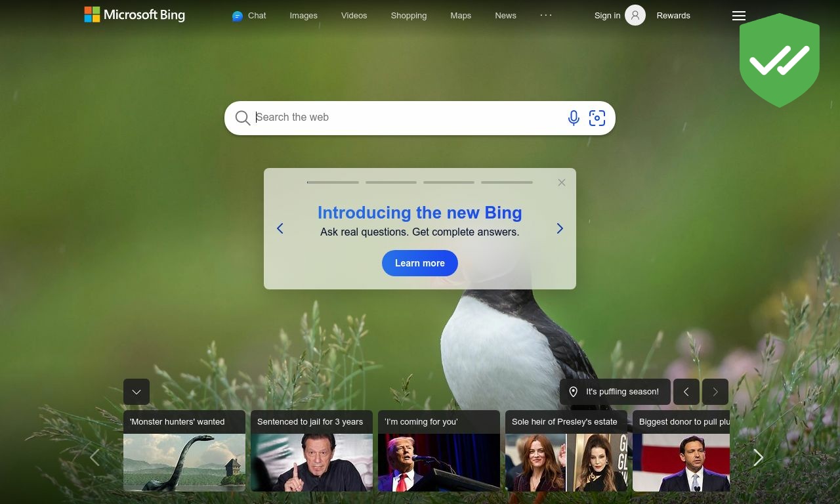Click the Sign in link
This screenshot has height=504, width=840.
point(607,16)
